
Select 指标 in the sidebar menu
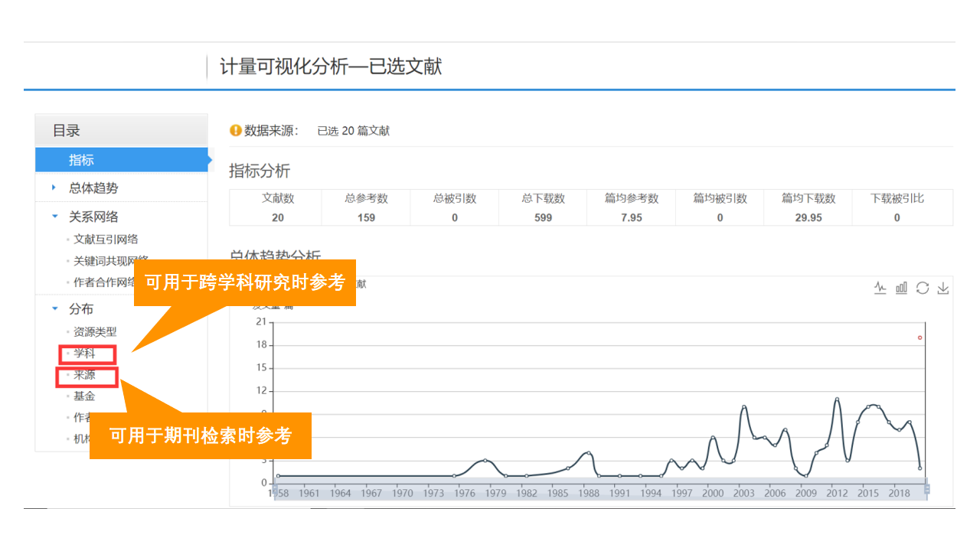coord(81,160)
